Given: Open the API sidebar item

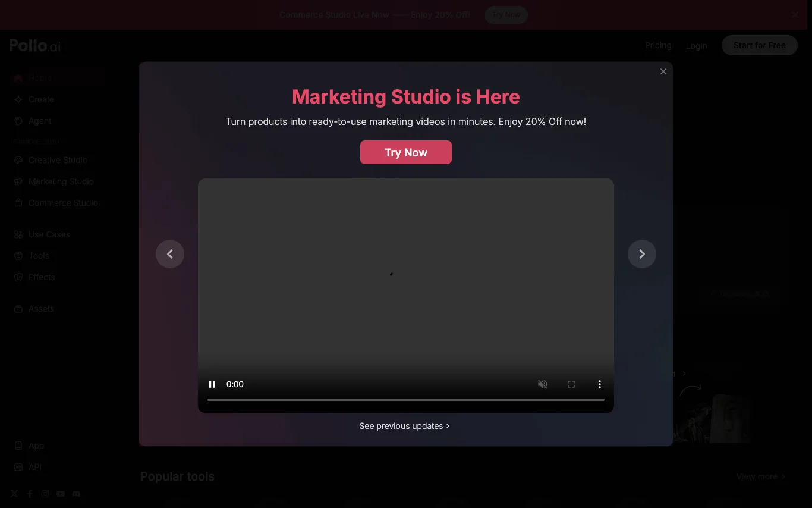Looking at the screenshot, I should coord(58,467).
